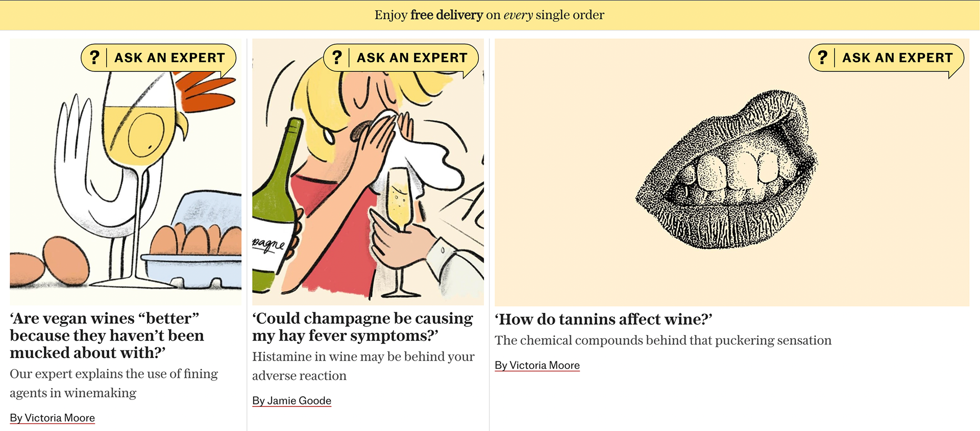Viewport: 980px width, 431px height.
Task: Open the 'How do tannins affect wine?' headline
Action: pyautogui.click(x=603, y=319)
